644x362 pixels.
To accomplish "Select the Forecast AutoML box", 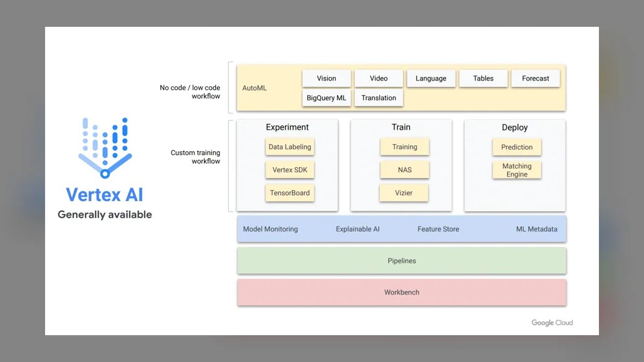I will (536, 78).
